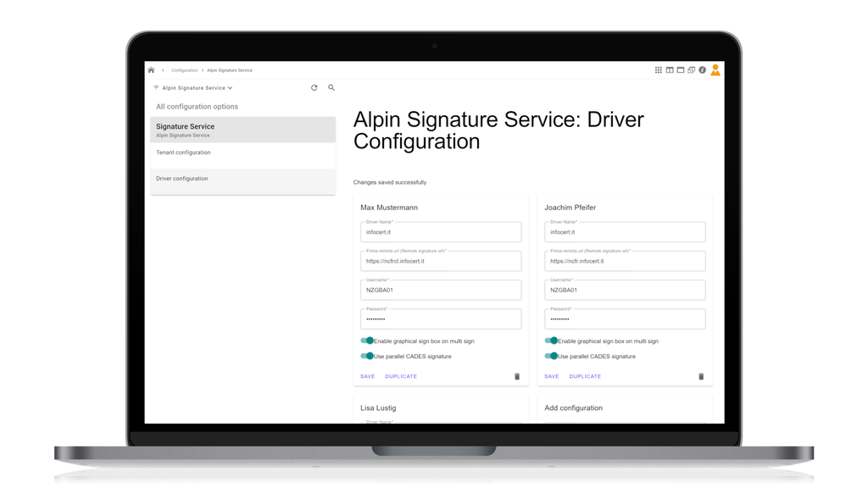868x499 pixels.
Task: Click the 'All configuration options' heading
Action: click(197, 107)
